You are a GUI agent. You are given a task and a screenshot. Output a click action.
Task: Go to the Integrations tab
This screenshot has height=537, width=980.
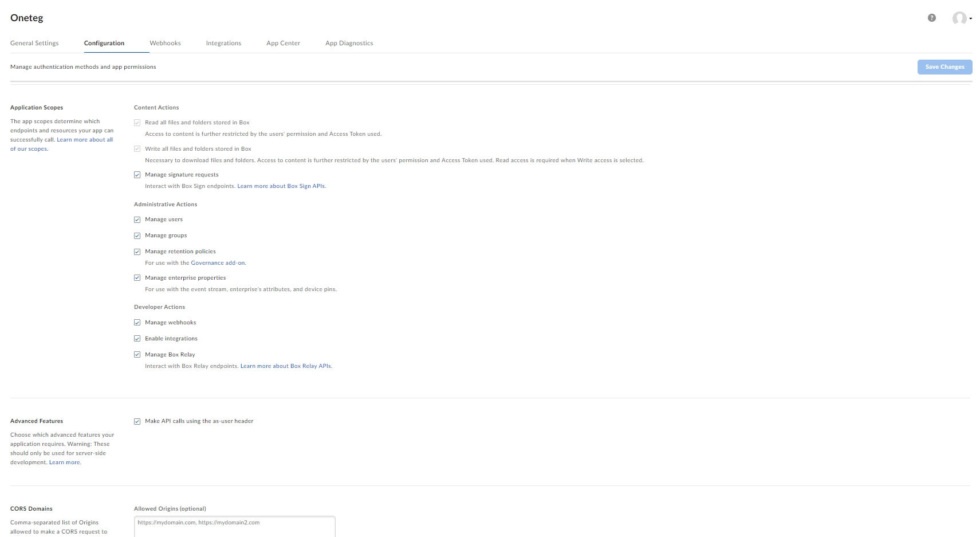pos(223,43)
